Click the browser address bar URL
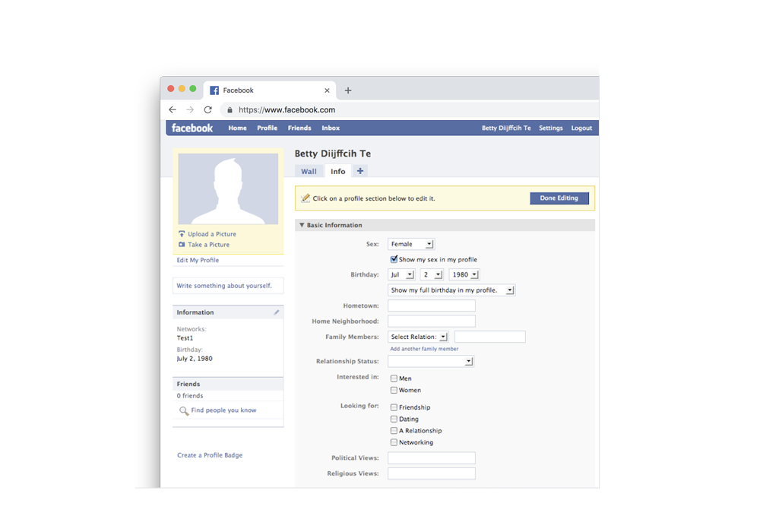The height and width of the screenshot is (532, 760). [x=287, y=110]
